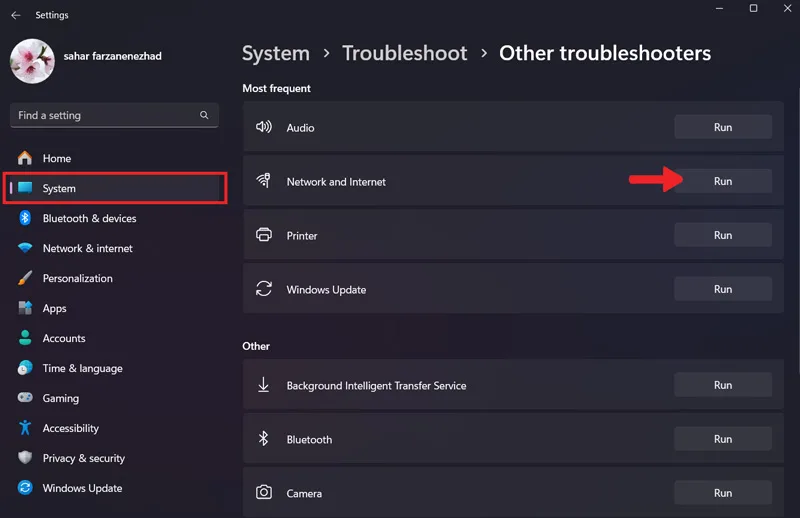Run the Printer troubleshooter
The height and width of the screenshot is (518, 800).
click(x=722, y=235)
